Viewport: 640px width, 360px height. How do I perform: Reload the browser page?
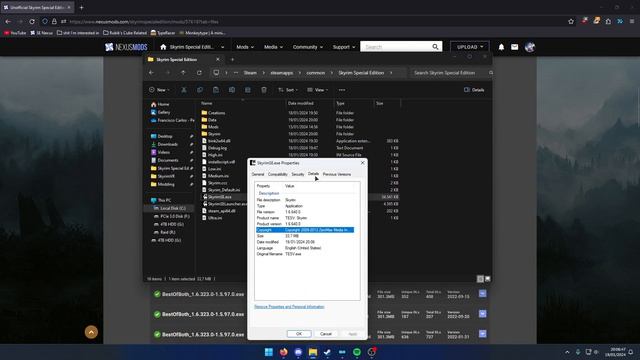point(32,21)
